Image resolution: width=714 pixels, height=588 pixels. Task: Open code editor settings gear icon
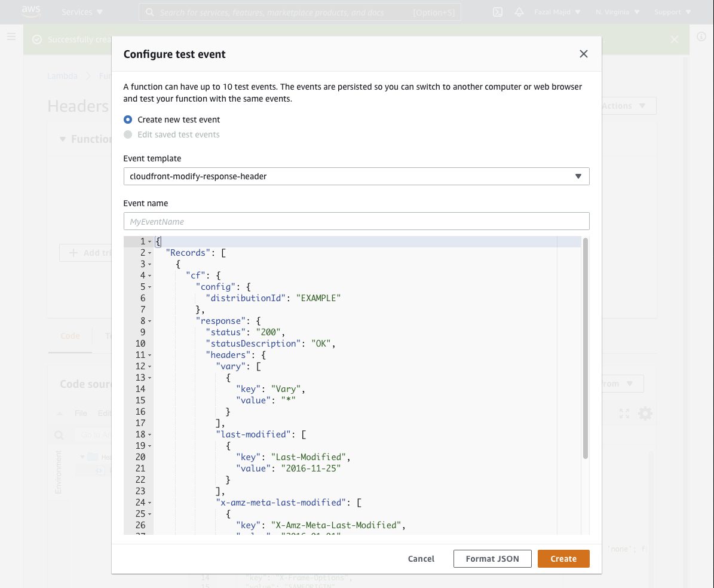click(645, 414)
